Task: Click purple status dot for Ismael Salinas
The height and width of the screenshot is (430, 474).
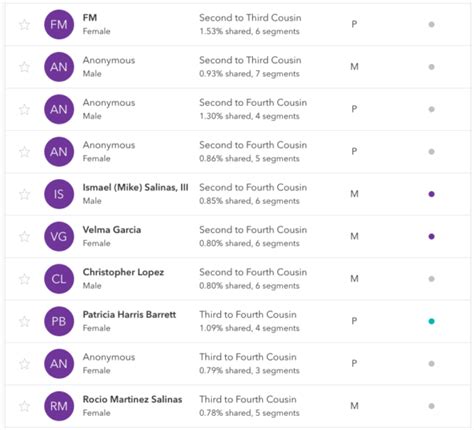Action: tap(431, 194)
